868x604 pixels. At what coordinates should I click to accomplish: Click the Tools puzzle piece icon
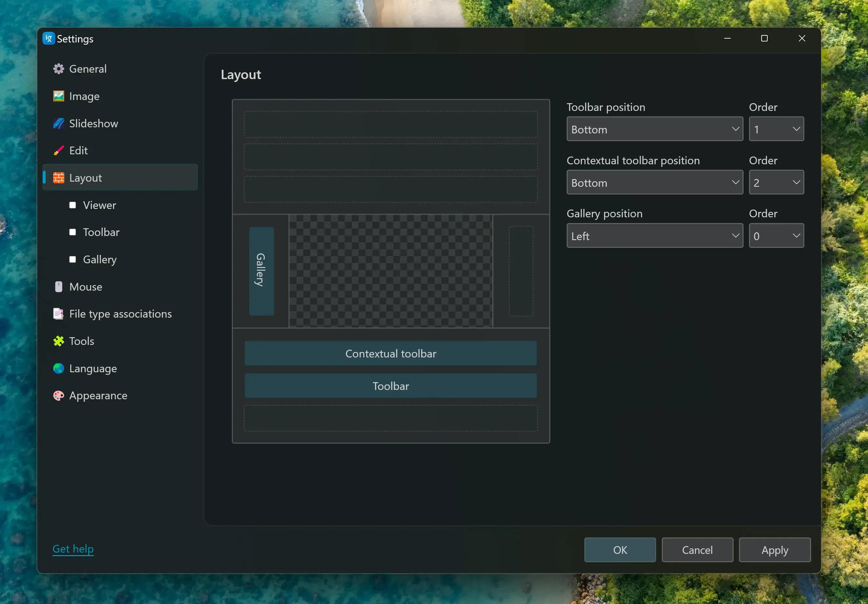tap(59, 341)
